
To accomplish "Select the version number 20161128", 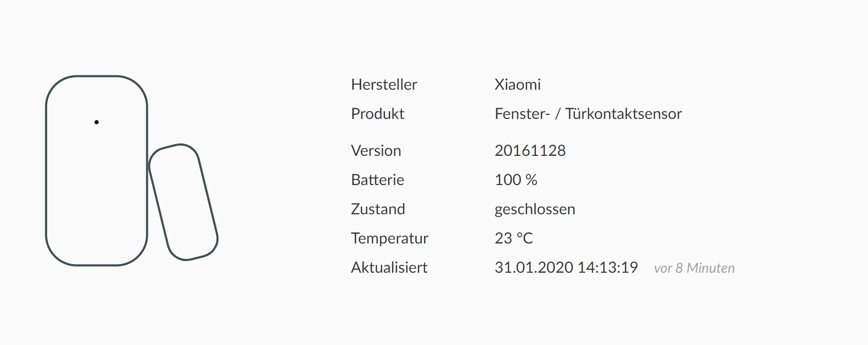I will click(530, 151).
